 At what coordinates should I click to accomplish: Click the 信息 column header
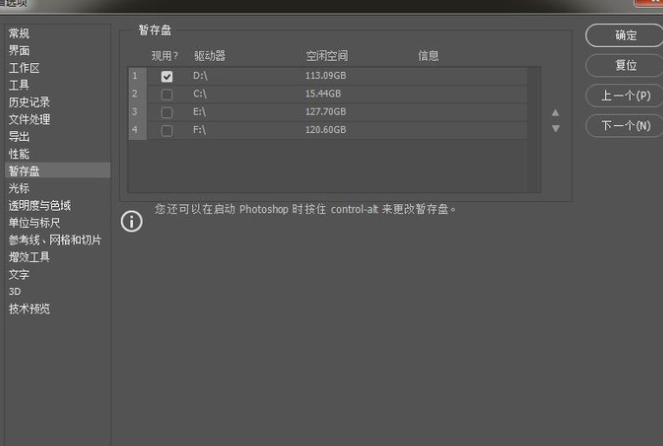[428, 56]
